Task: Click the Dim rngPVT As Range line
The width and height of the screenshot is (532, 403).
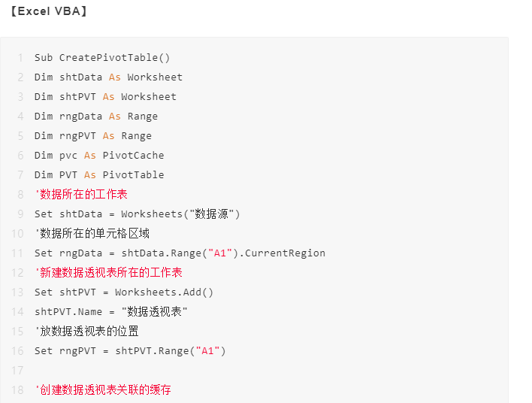Action: 93,136
